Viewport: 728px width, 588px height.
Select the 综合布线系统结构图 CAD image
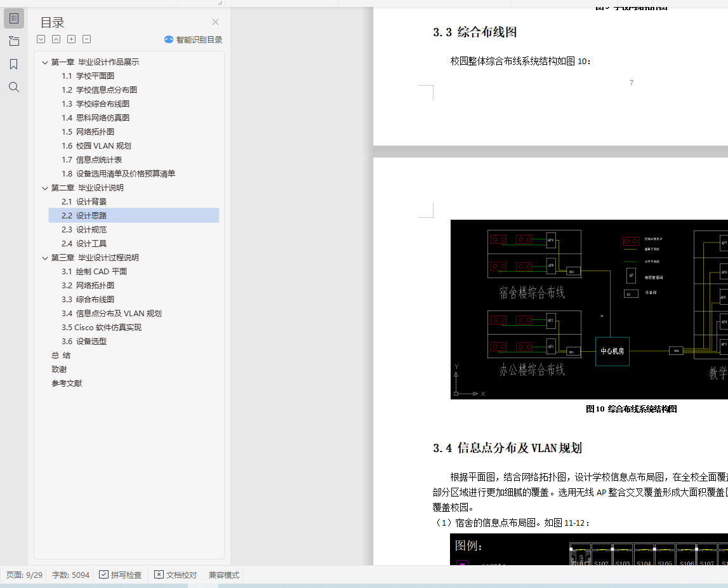pyautogui.click(x=589, y=309)
